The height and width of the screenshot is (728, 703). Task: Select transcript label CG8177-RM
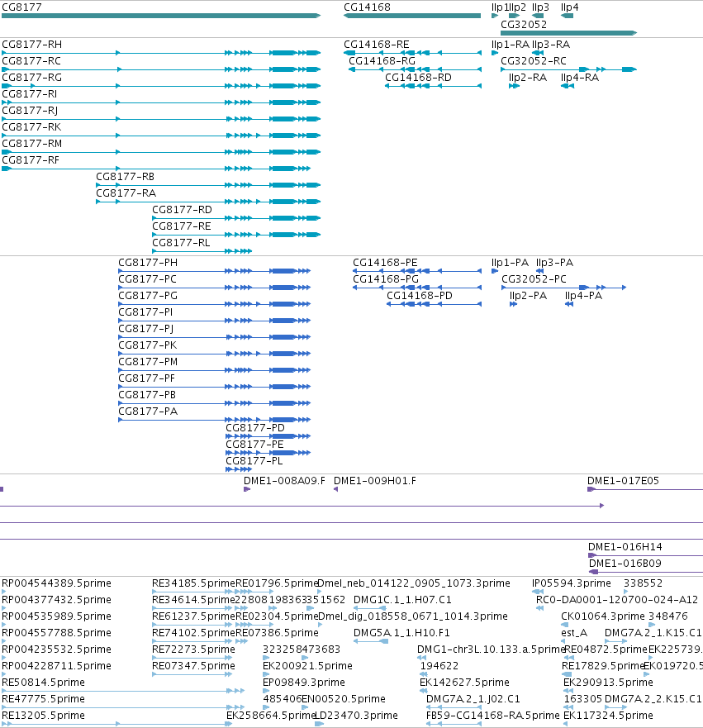coord(32,144)
